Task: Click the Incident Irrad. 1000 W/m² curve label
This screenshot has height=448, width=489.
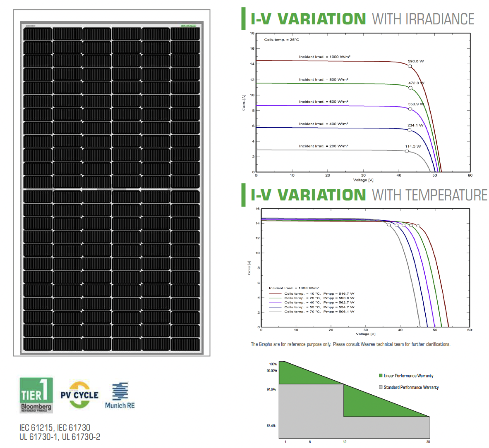Action: tap(325, 57)
